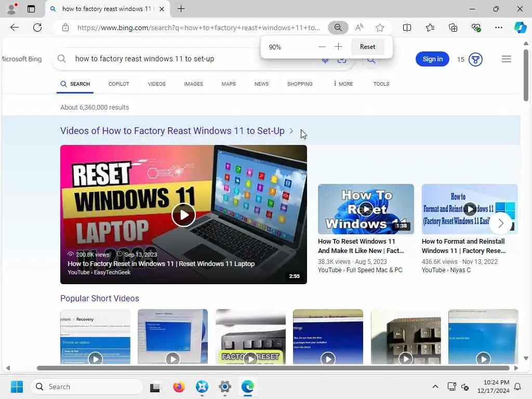Open a new tab with plus button
532x399 pixels.
coord(181,9)
